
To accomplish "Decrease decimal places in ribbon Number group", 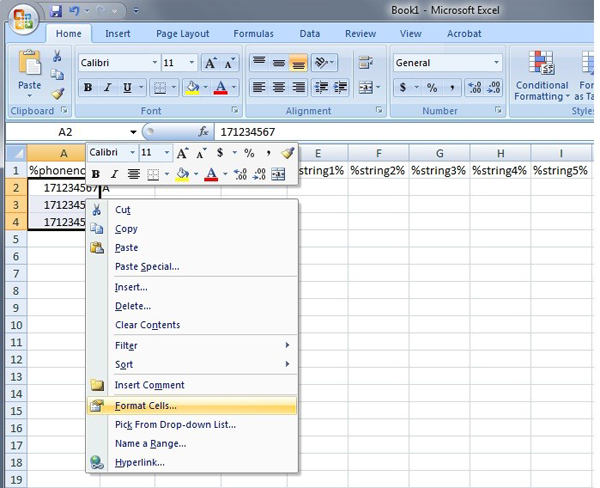I will [493, 88].
